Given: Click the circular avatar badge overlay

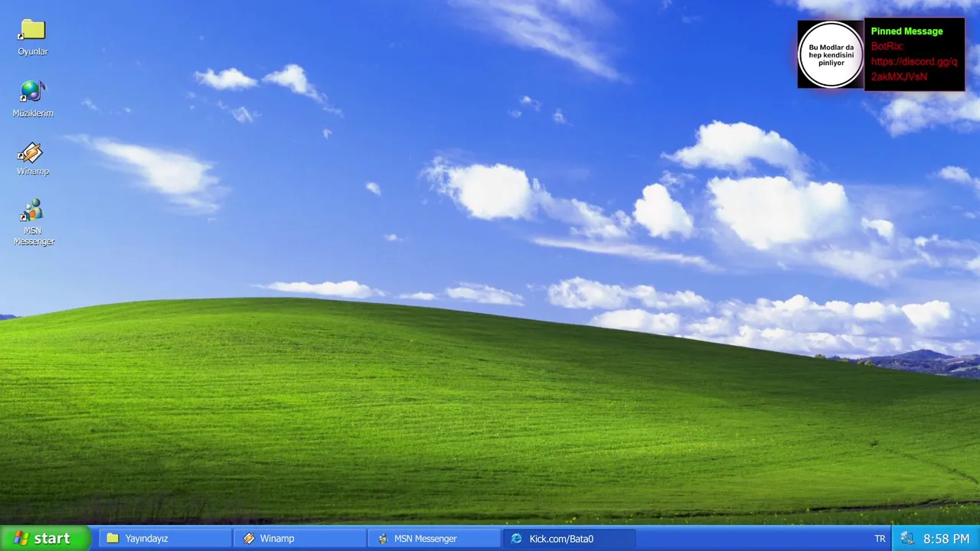Looking at the screenshot, I should [x=831, y=54].
